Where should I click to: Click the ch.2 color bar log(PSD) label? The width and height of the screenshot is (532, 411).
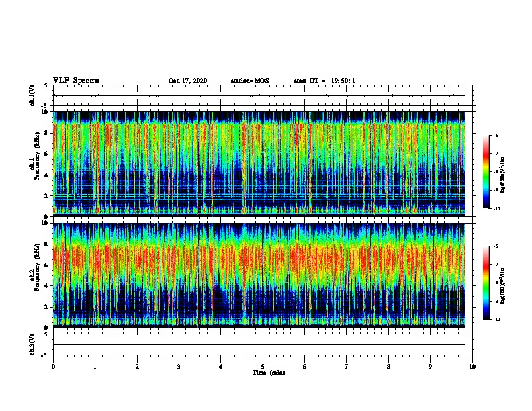coord(503,285)
